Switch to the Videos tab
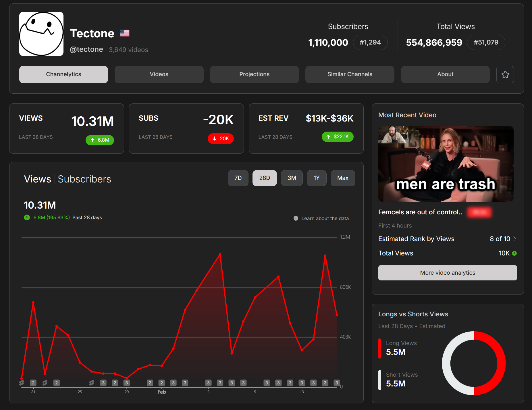532x410 pixels. tap(159, 74)
